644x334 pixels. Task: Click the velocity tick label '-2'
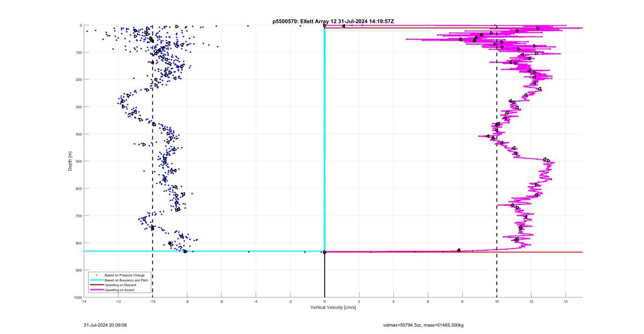[x=290, y=302]
